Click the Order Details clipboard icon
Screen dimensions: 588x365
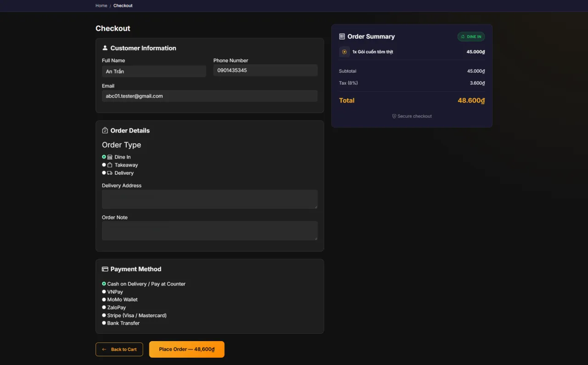tap(105, 131)
